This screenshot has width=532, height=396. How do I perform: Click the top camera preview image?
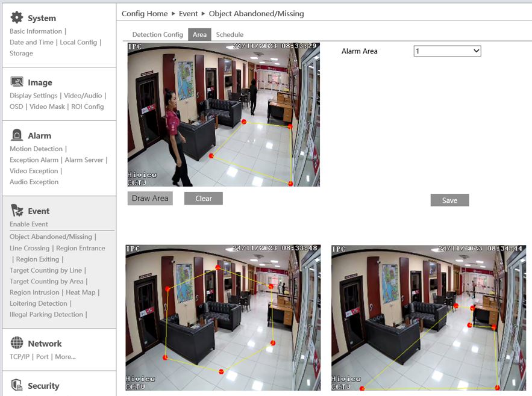tap(224, 114)
